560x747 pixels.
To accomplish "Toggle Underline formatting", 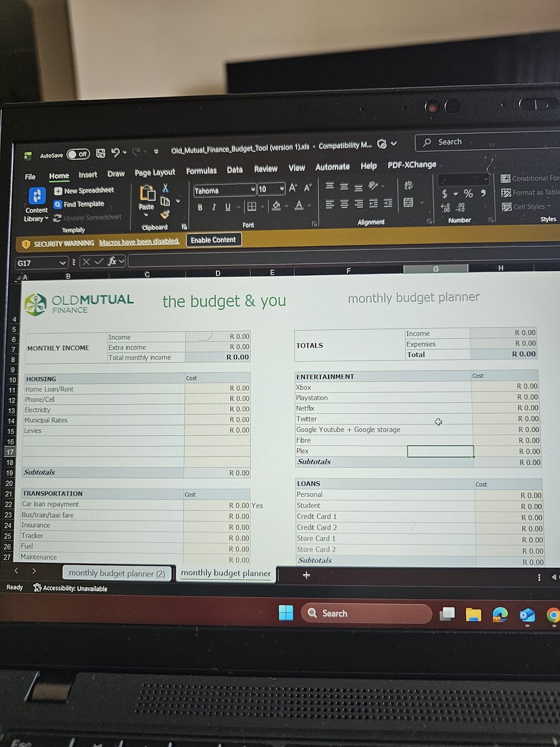I will [x=228, y=207].
